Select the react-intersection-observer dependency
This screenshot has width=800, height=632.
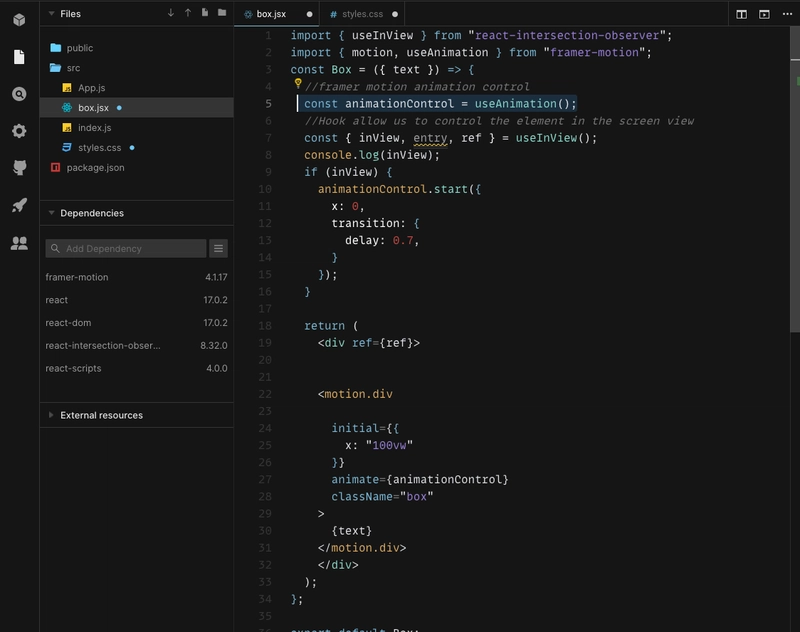(136, 345)
